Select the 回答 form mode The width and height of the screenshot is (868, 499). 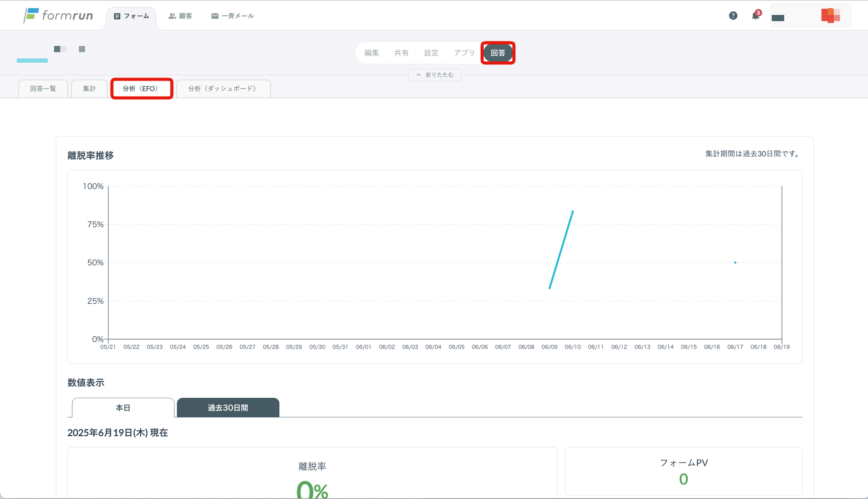[x=498, y=53]
